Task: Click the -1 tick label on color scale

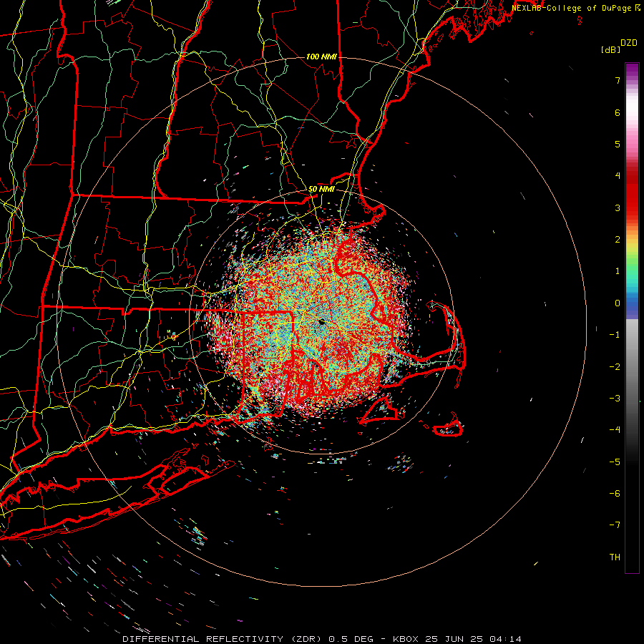Action: click(x=615, y=335)
